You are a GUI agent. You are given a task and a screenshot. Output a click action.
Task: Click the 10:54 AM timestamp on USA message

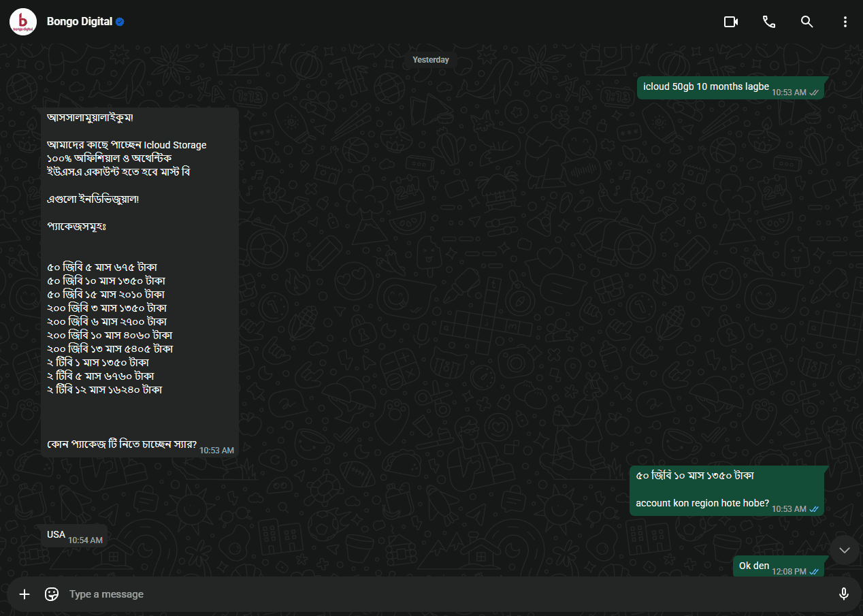pyautogui.click(x=85, y=540)
